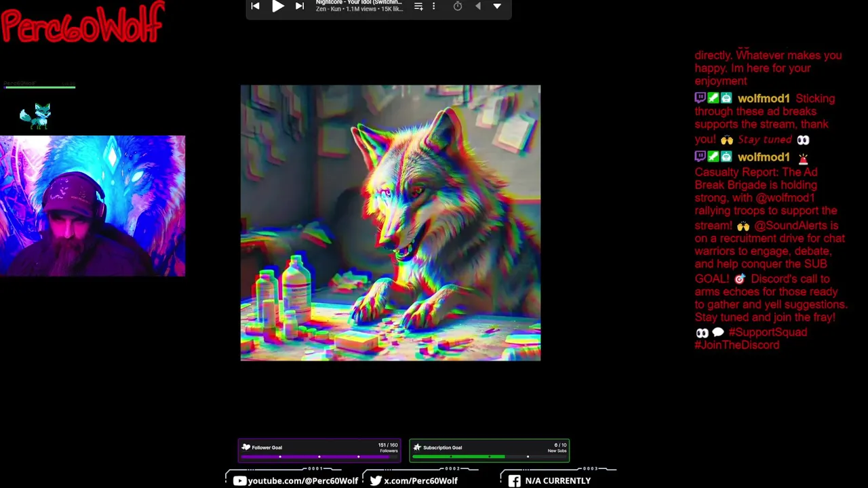Image resolution: width=868 pixels, height=488 pixels.
Task: Click the left-pointing triangle in player bar
Action: click(x=478, y=6)
